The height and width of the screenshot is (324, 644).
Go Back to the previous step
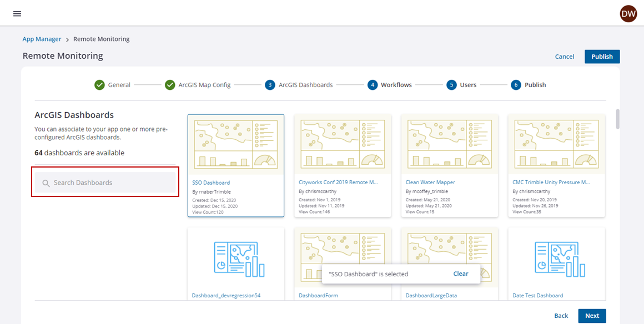click(561, 316)
